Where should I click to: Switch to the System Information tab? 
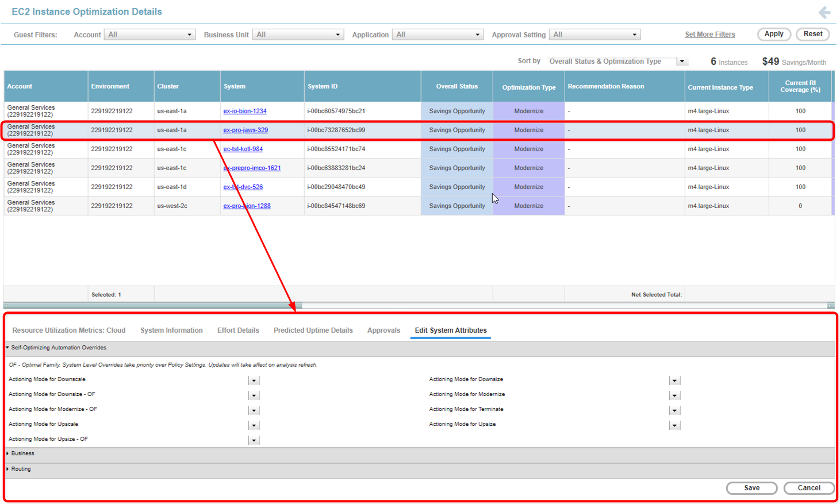click(171, 330)
